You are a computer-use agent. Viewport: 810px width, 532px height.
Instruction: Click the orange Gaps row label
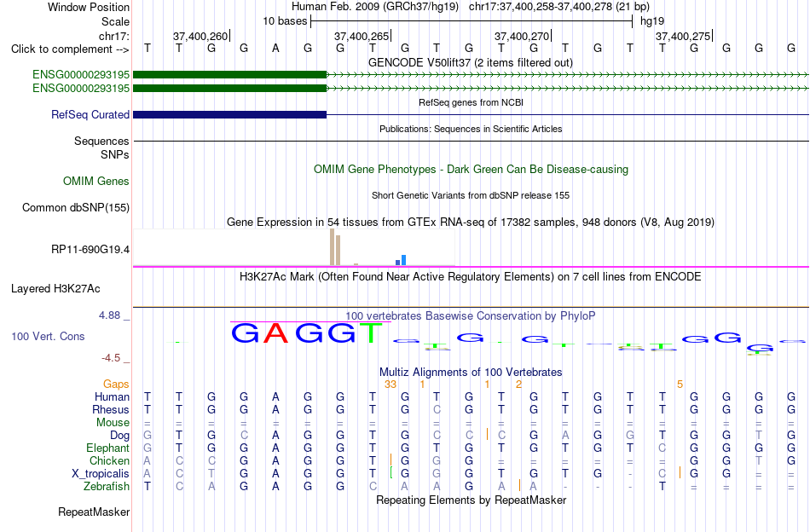pos(116,384)
